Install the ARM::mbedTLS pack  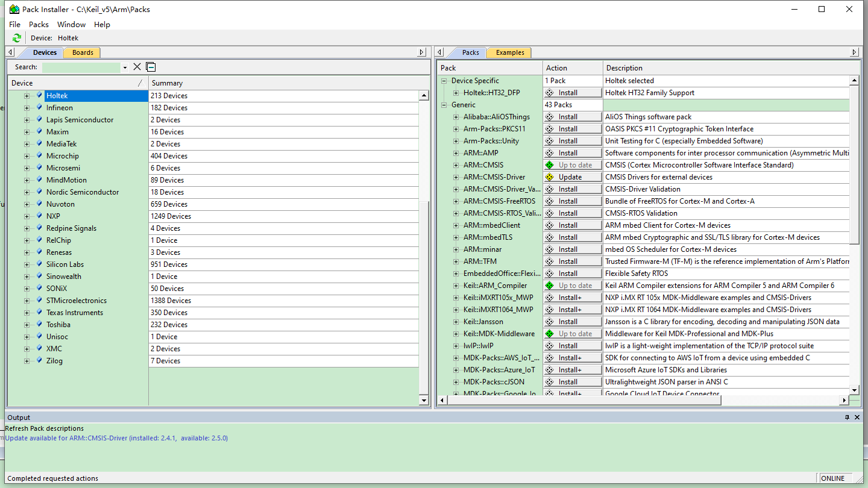point(573,237)
